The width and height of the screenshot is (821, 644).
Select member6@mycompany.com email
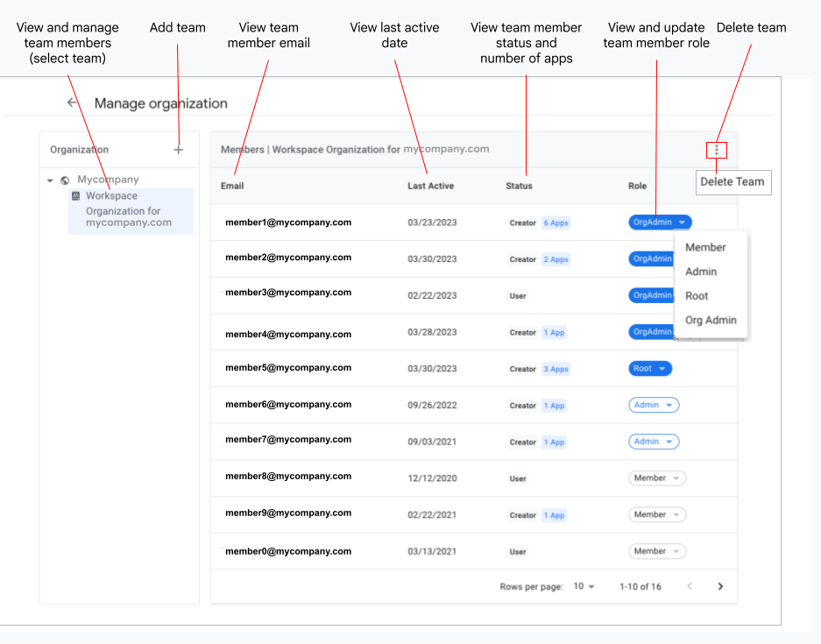[x=288, y=405]
